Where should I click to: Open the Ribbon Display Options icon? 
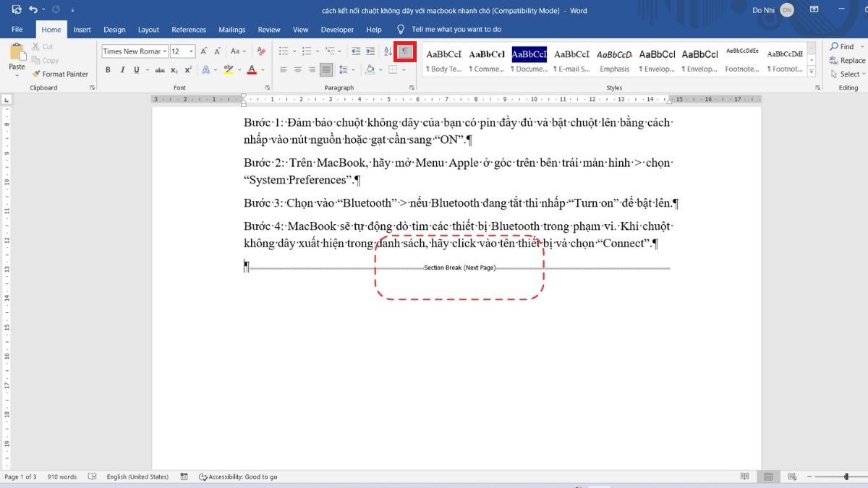(x=814, y=10)
